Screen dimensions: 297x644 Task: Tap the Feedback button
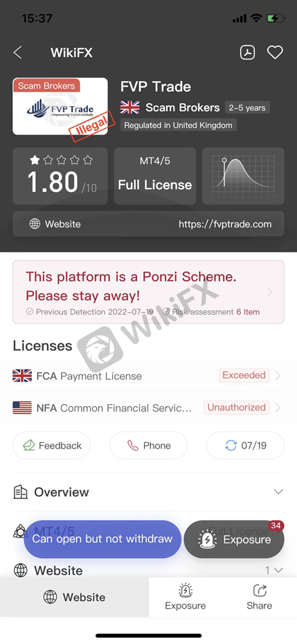click(x=52, y=445)
